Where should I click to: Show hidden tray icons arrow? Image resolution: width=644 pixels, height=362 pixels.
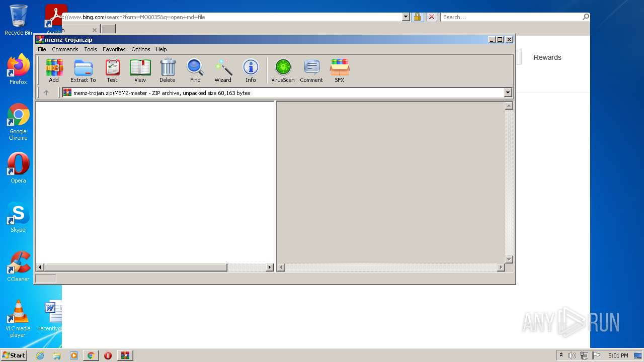[x=561, y=355]
